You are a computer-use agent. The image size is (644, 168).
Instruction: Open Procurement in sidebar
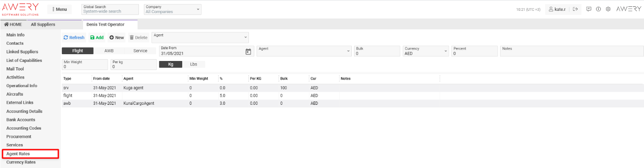pyautogui.click(x=18, y=136)
